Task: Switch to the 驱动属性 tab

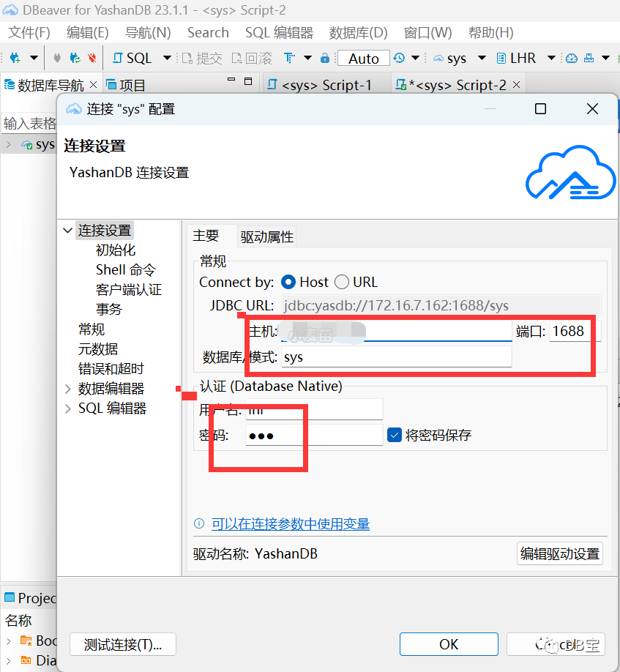Action: [x=267, y=236]
